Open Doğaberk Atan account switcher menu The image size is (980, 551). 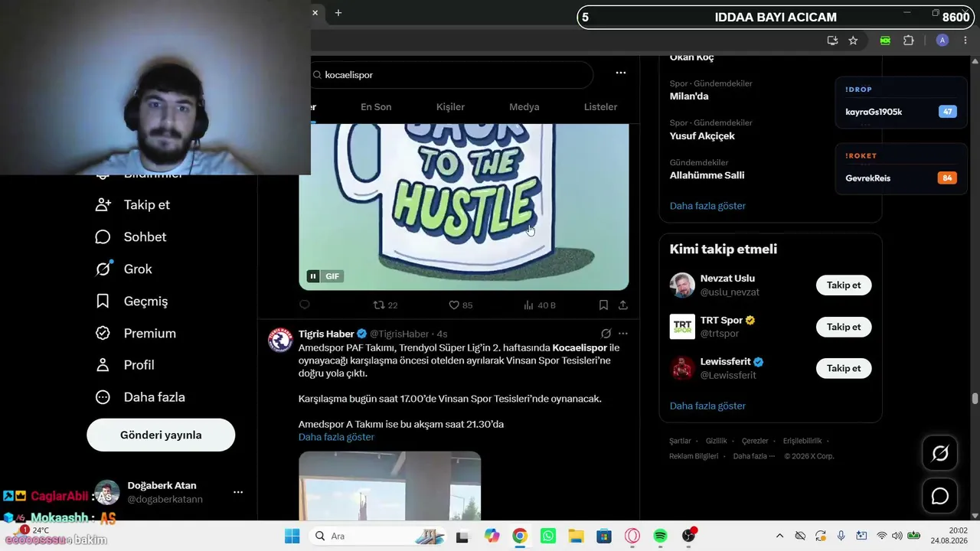click(238, 492)
